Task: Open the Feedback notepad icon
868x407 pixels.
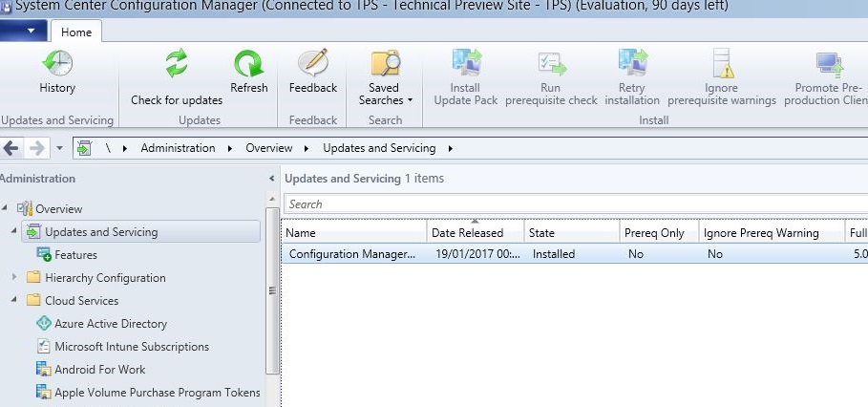Action: pyautogui.click(x=313, y=65)
